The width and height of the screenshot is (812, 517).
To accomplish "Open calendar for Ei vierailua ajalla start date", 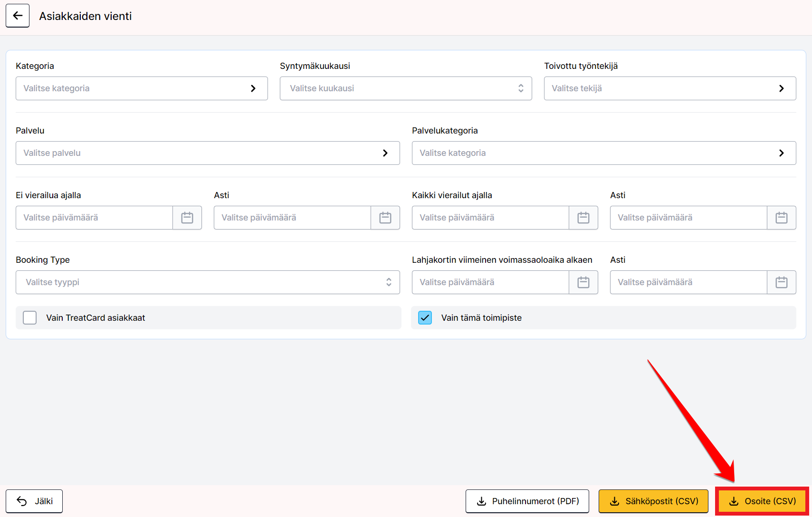I will click(x=187, y=218).
